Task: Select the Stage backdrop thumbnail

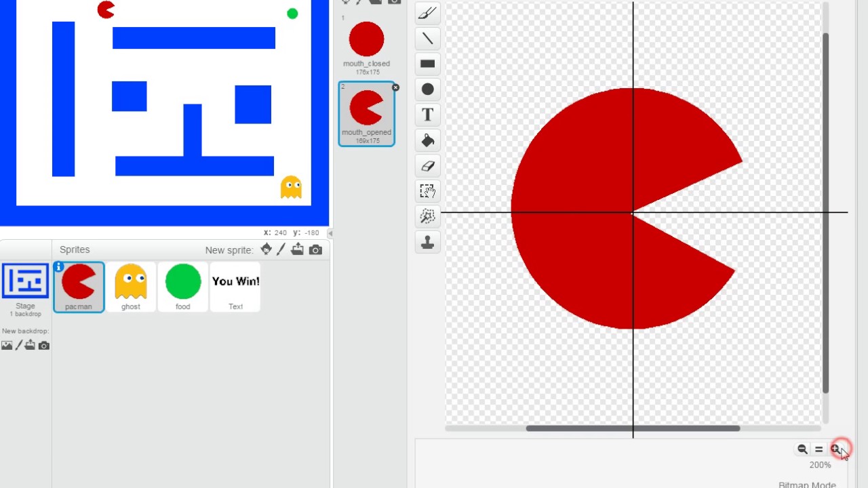Action: tap(25, 281)
